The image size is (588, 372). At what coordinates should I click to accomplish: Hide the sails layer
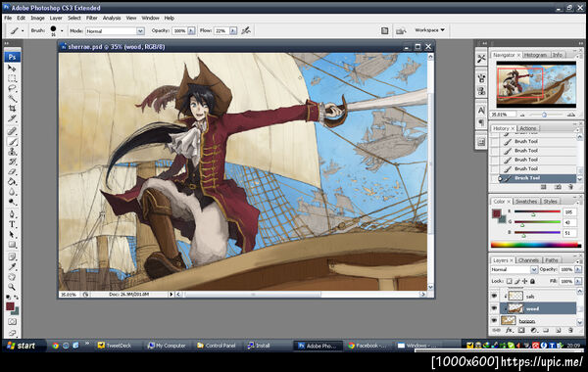pos(494,296)
